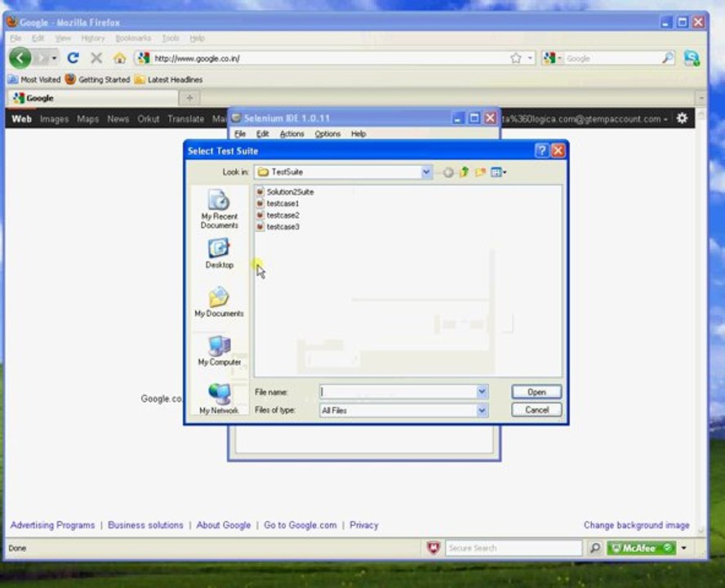Click the McAfee secure search magnifier

(595, 548)
